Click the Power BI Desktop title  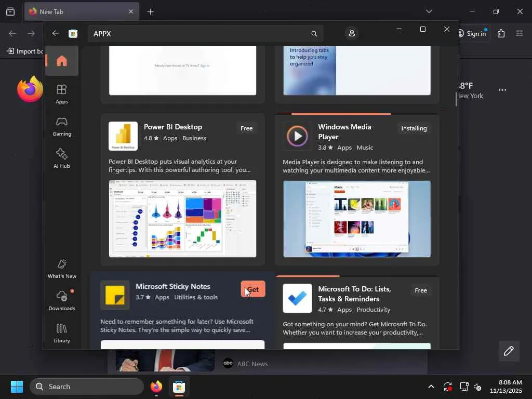pyautogui.click(x=173, y=127)
